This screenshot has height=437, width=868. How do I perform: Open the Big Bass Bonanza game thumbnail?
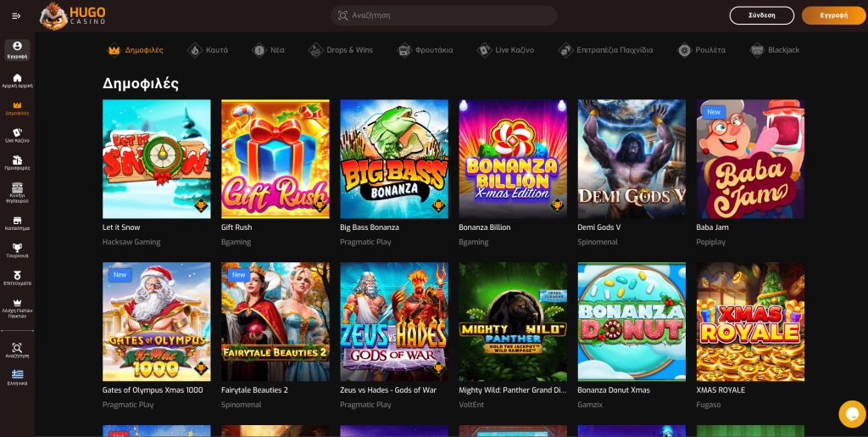pos(394,160)
